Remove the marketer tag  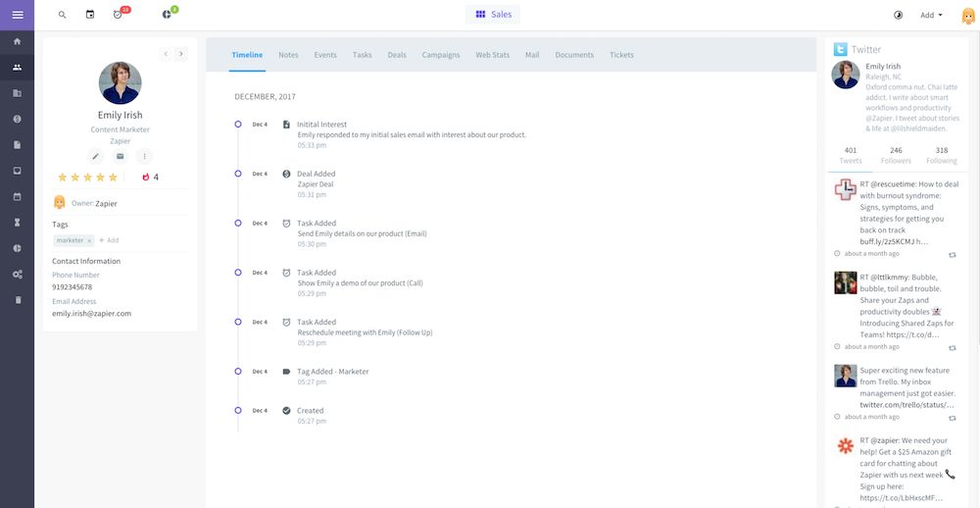89,240
